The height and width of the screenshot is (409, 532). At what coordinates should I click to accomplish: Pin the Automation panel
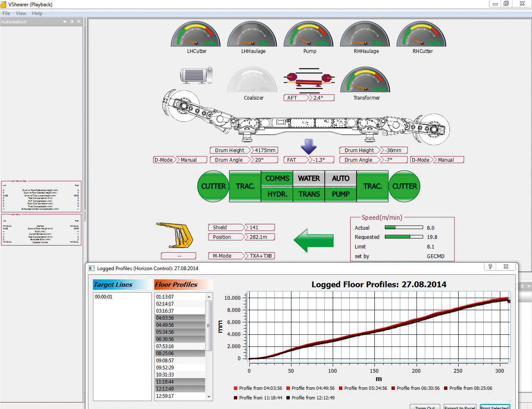point(72,22)
